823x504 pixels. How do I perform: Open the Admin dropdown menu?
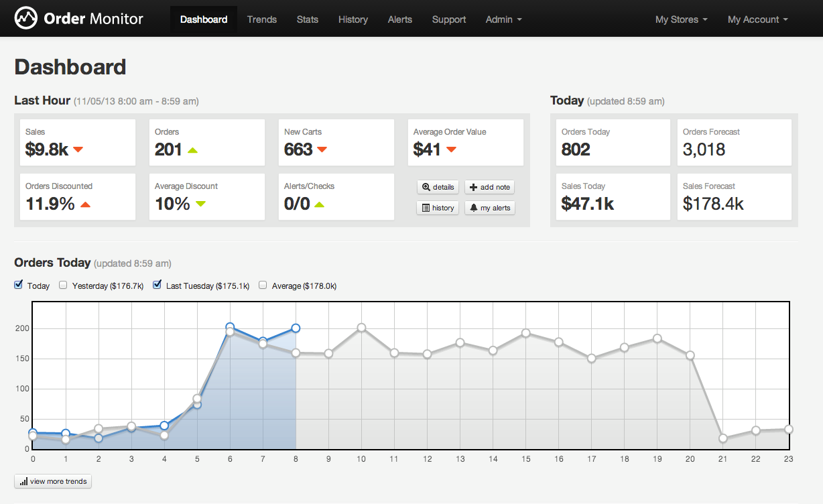tap(503, 19)
